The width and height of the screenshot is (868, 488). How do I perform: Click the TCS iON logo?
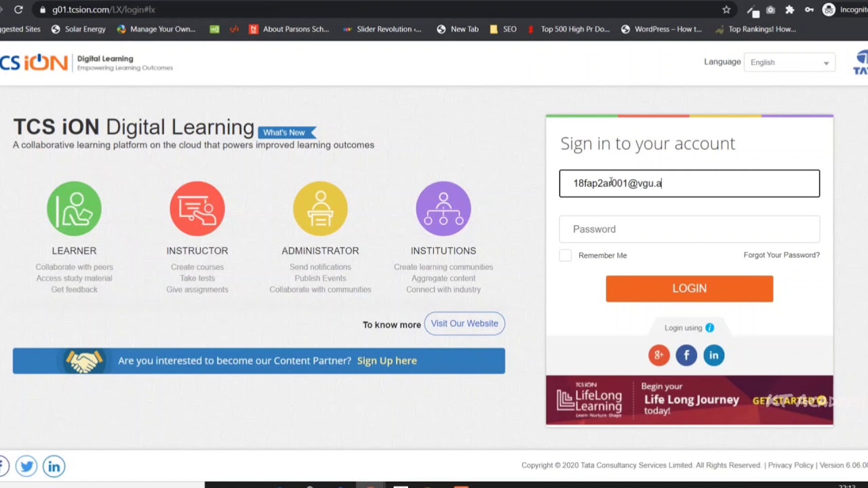point(34,62)
